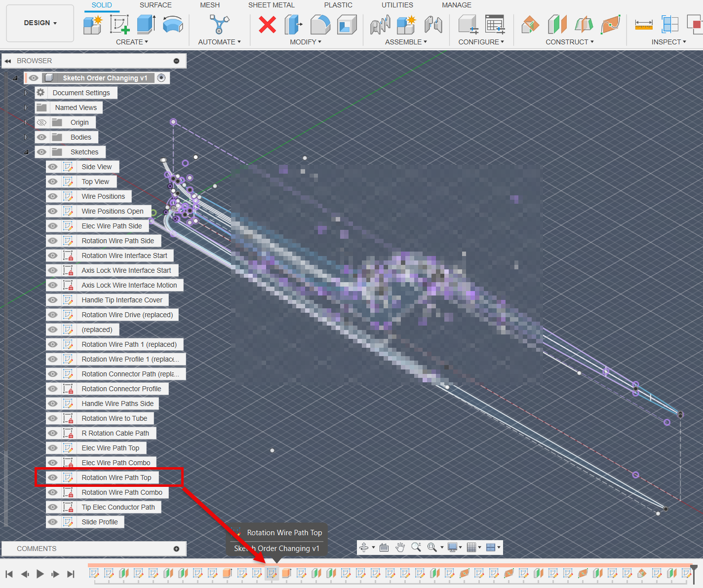This screenshot has width=703, height=588.
Task: Switch to the SURFACE tab
Action: coord(156,5)
